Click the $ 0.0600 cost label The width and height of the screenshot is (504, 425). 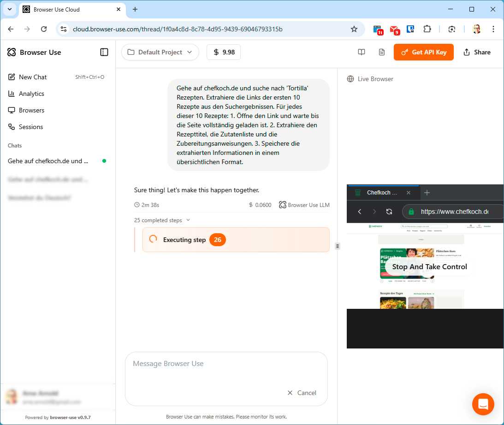[x=260, y=205]
